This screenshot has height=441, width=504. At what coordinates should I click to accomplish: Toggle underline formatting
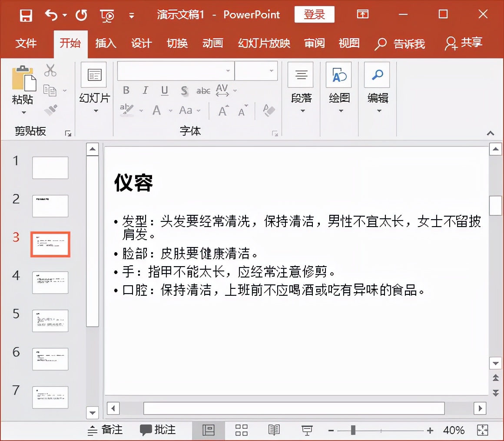[164, 90]
